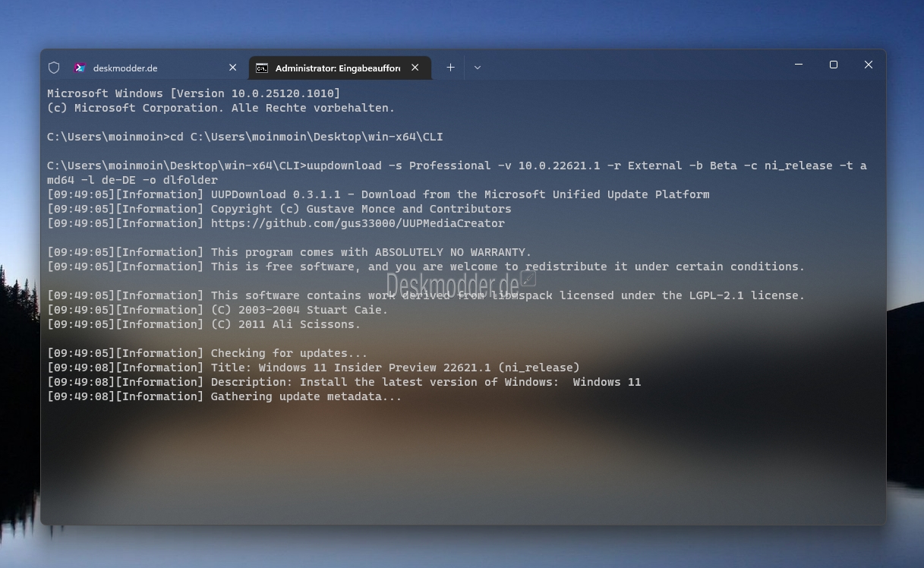Click the 'Microsoft Windows [Version 10.0.25120.1010]' line
Screen dimensions: 924x568
194,93
